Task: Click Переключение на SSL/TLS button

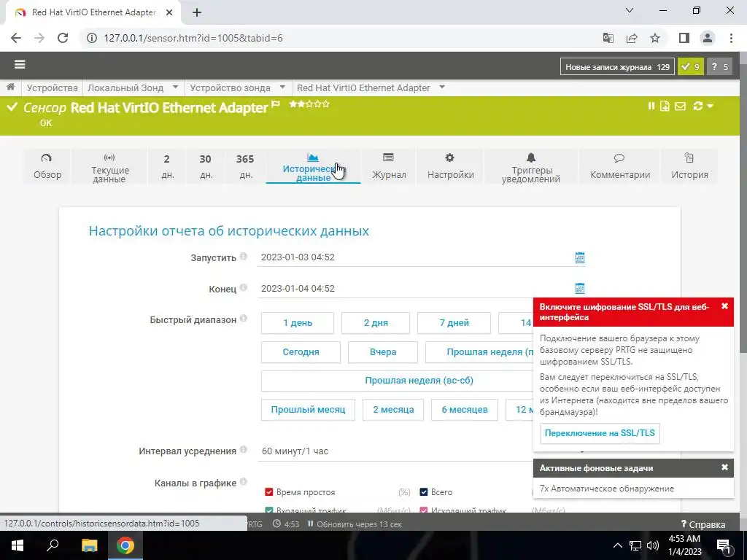Action: (600, 433)
